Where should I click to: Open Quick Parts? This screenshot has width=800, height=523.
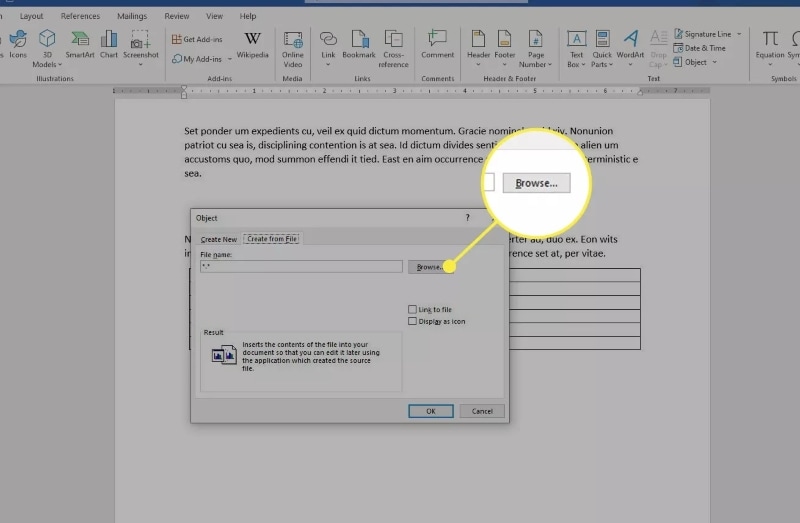click(602, 49)
